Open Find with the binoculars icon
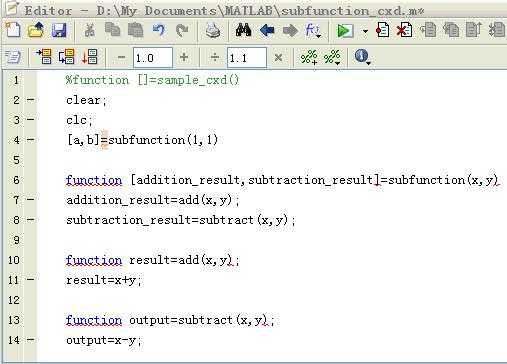 tap(243, 30)
